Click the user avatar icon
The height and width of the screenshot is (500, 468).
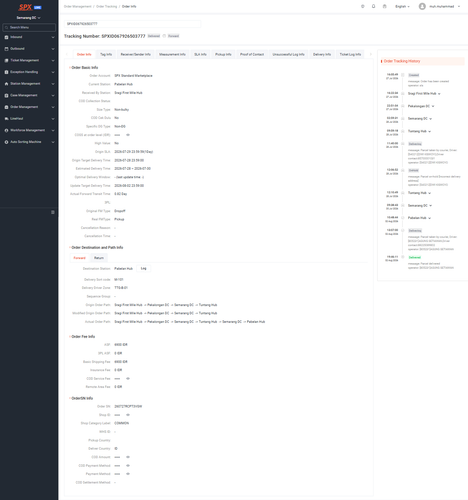pyautogui.click(x=422, y=6)
